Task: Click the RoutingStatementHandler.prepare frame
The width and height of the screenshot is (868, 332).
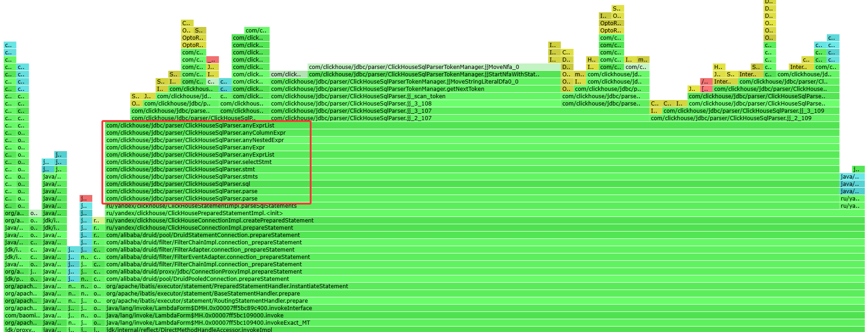Action: click(x=207, y=301)
